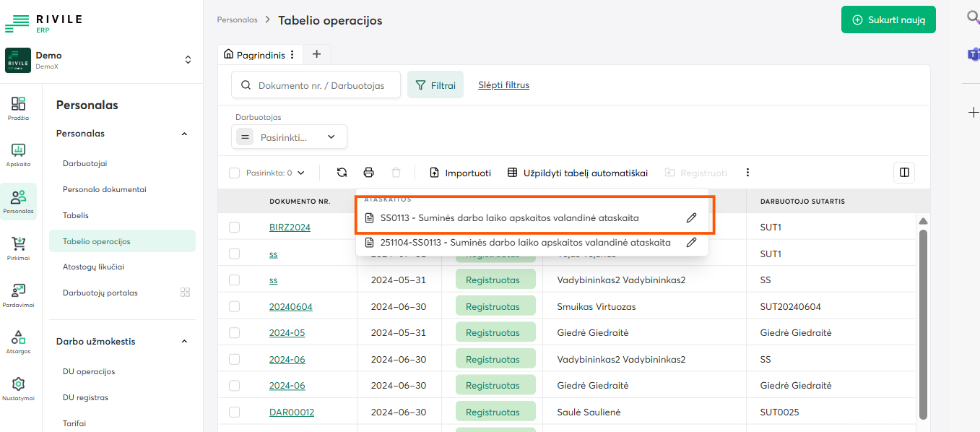Click the Sukurti naują button
Image resolution: width=980 pixels, height=432 pixels.
pos(888,20)
